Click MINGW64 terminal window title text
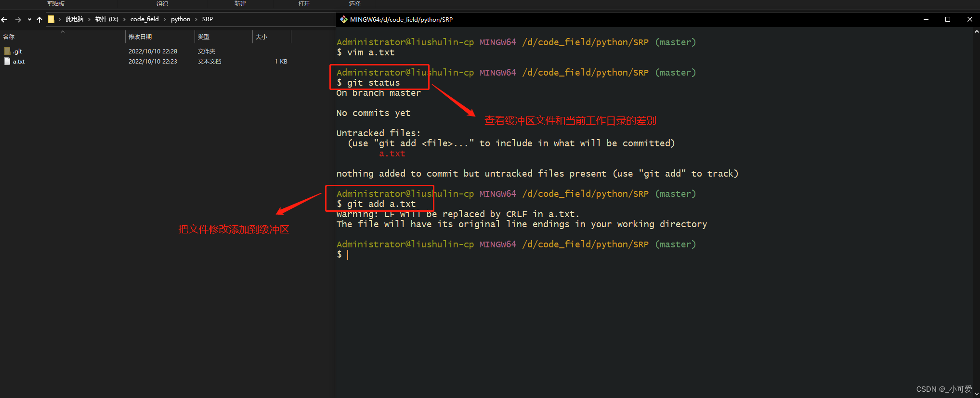The height and width of the screenshot is (398, 980). pyautogui.click(x=401, y=19)
